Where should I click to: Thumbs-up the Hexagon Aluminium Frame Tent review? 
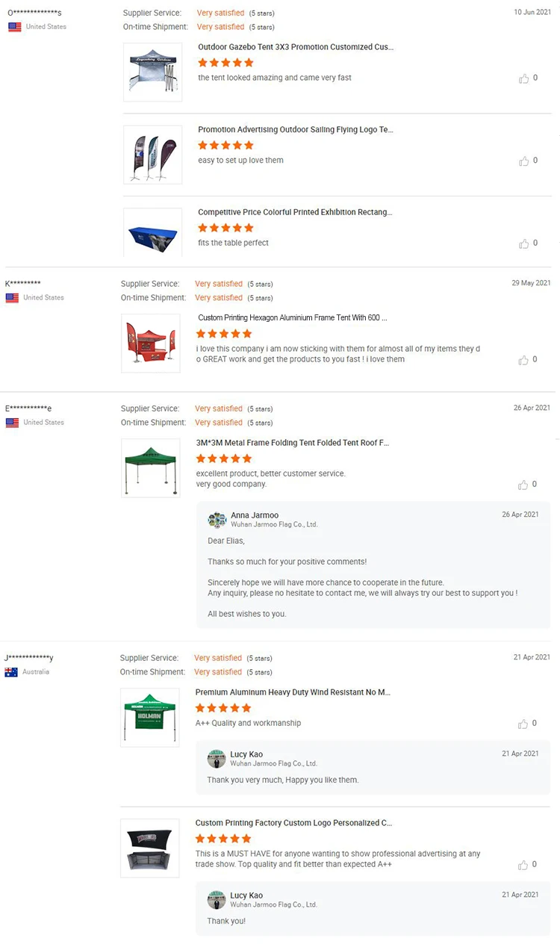coord(524,360)
